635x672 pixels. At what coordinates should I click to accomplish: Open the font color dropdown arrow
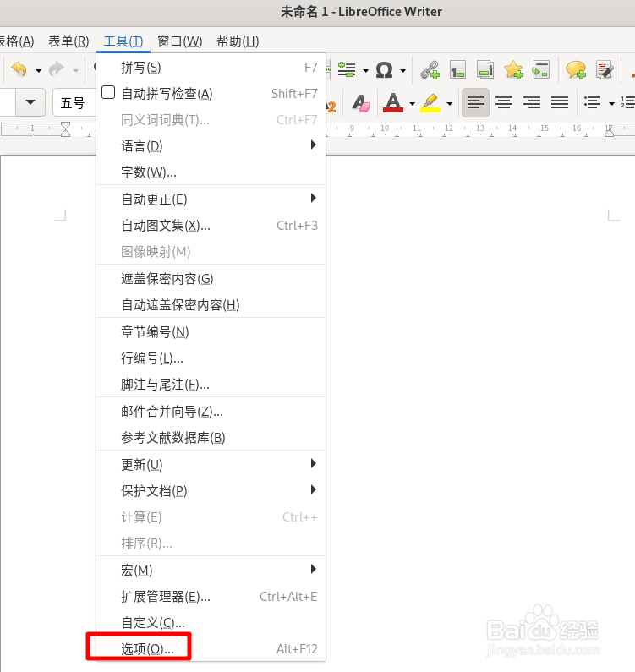pos(412,104)
